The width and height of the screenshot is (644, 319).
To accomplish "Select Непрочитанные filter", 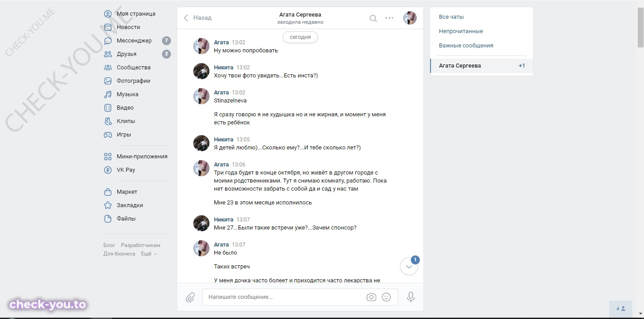I will pyautogui.click(x=461, y=31).
